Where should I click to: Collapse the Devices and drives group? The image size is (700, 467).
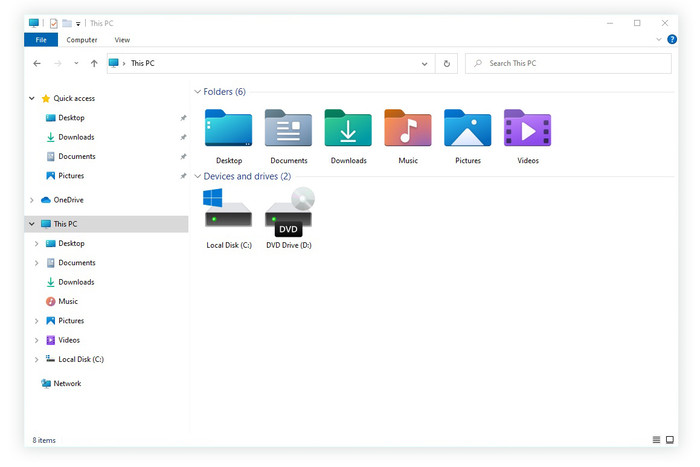pyautogui.click(x=197, y=177)
